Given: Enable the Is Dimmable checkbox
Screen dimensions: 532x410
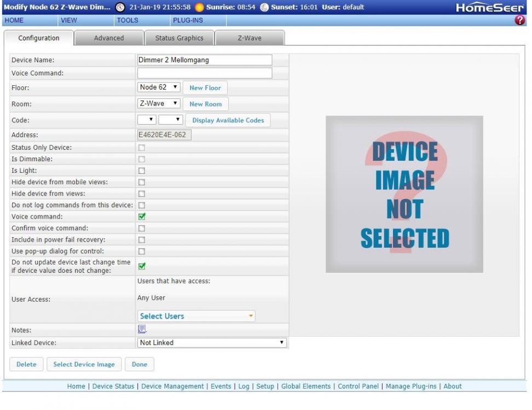Looking at the screenshot, I should pyautogui.click(x=142, y=159).
